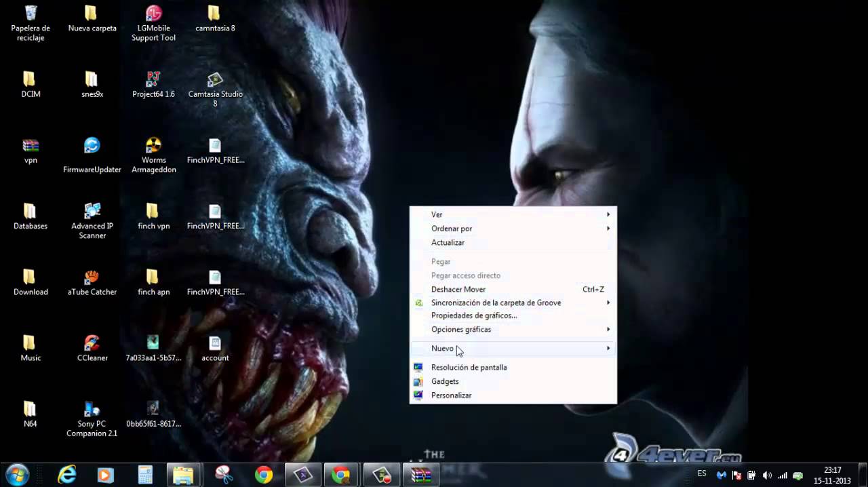Select the account text file
The height and width of the screenshot is (487, 868).
click(x=215, y=347)
